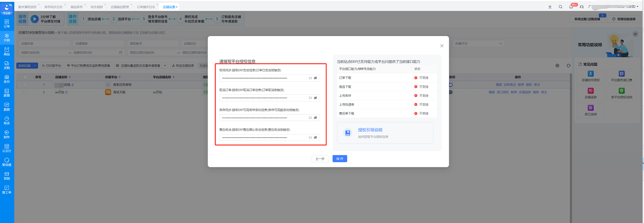Click the 保存 button
The width and height of the screenshot is (644, 223).
(x=340, y=159)
